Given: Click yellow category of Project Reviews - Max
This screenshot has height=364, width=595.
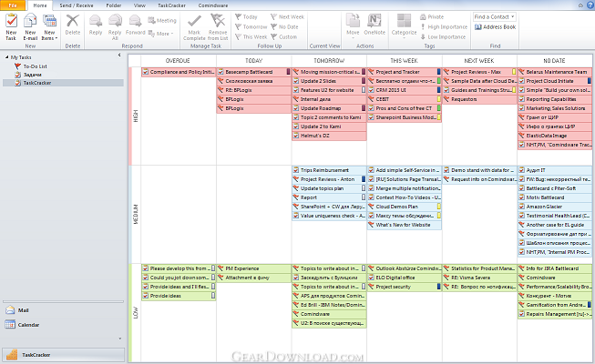Looking at the screenshot, I should [x=514, y=72].
